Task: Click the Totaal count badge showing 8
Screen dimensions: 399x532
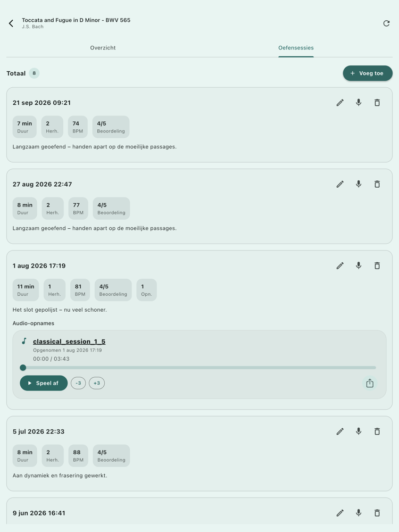Action: tap(34, 73)
